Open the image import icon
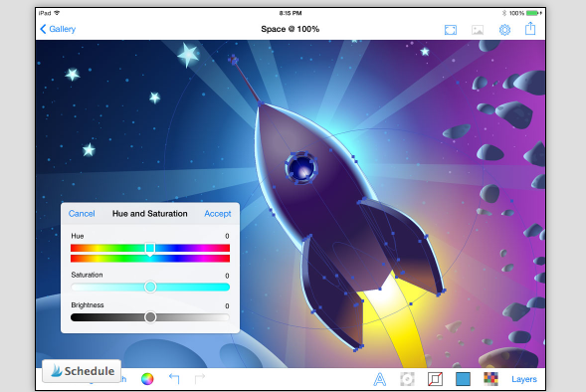The height and width of the screenshot is (392, 586). point(478,30)
